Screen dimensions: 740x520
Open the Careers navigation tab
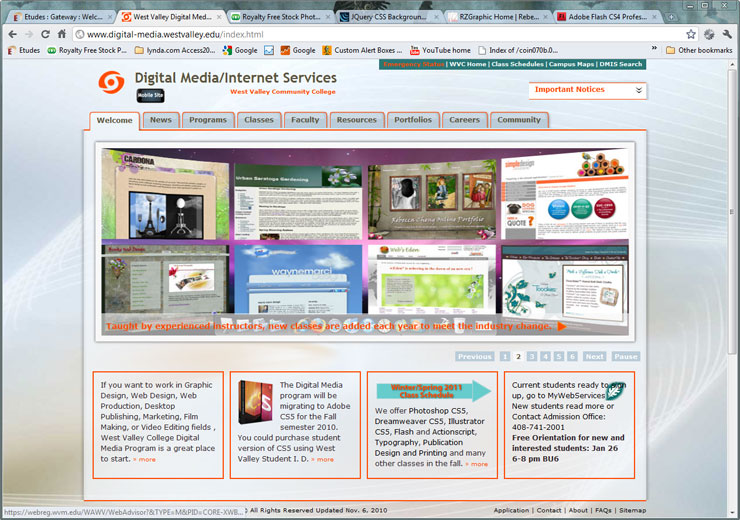[x=464, y=120]
